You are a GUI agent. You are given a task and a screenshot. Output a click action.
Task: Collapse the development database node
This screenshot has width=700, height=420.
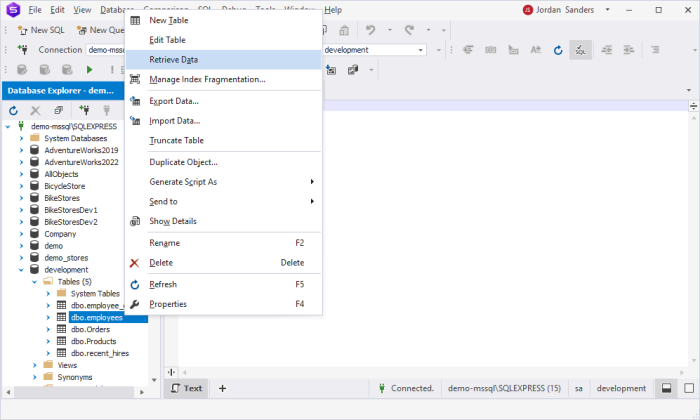tap(21, 270)
